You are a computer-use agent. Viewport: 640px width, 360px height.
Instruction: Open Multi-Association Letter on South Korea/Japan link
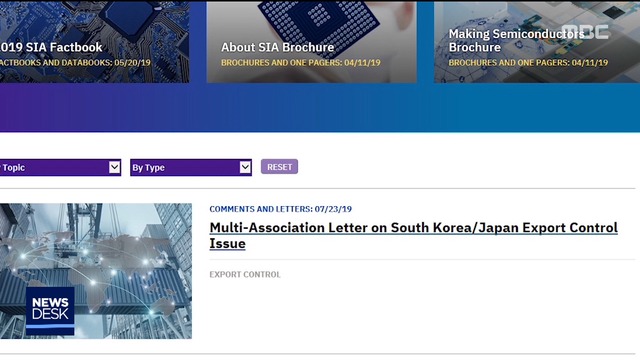(x=413, y=236)
